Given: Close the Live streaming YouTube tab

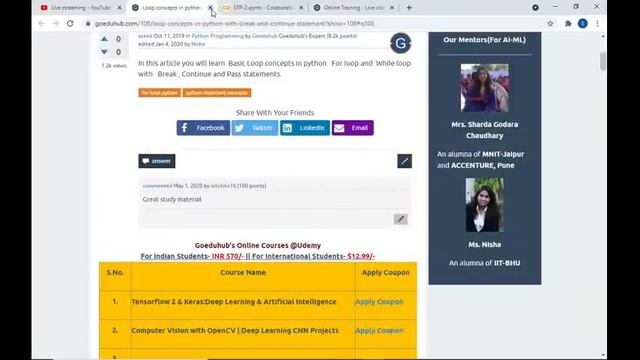Looking at the screenshot, I should (120, 8).
